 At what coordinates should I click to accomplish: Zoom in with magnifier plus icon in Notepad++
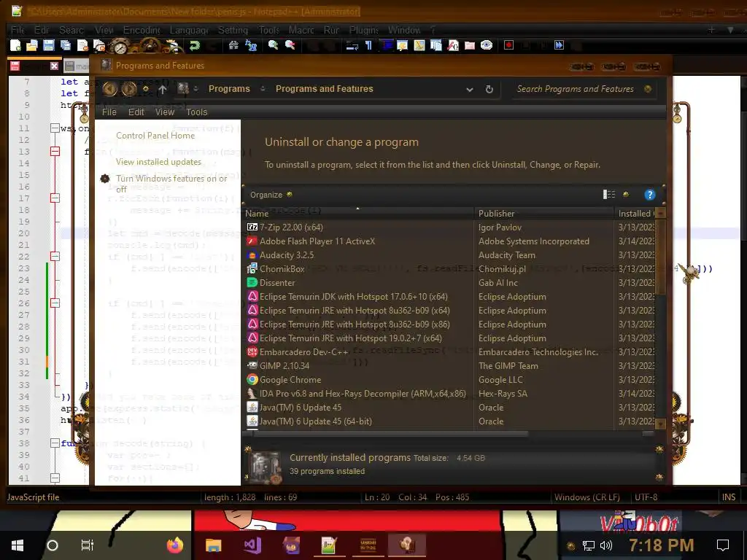(274, 45)
